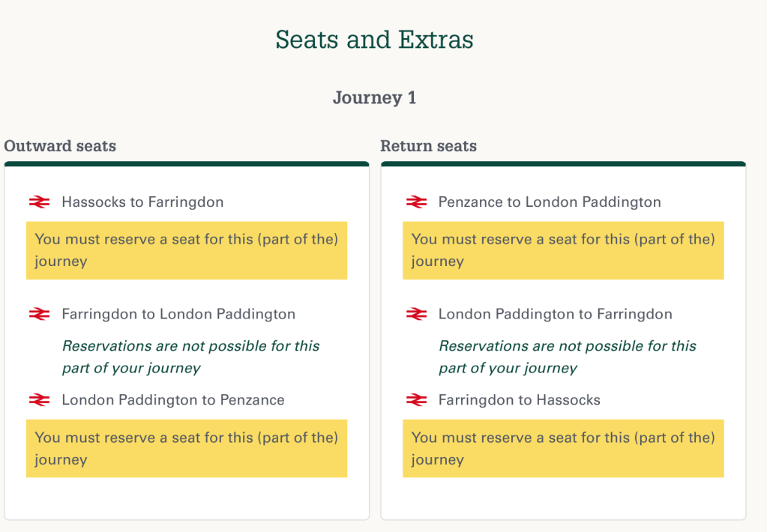The width and height of the screenshot is (767, 532).
Task: Click rail icon beside Farringdon to Hassocks
Action: pyautogui.click(x=416, y=400)
